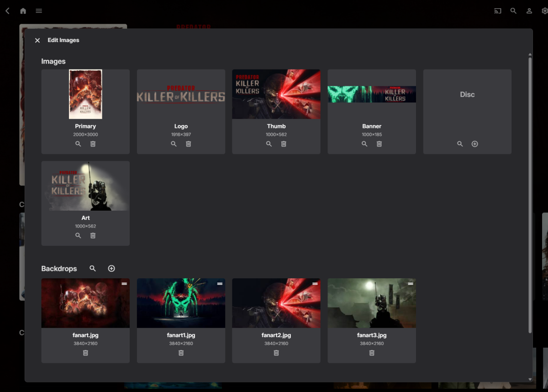Viewport: 548px width, 392px height.
Task: Search for a new Thumb image
Action: coord(269,144)
